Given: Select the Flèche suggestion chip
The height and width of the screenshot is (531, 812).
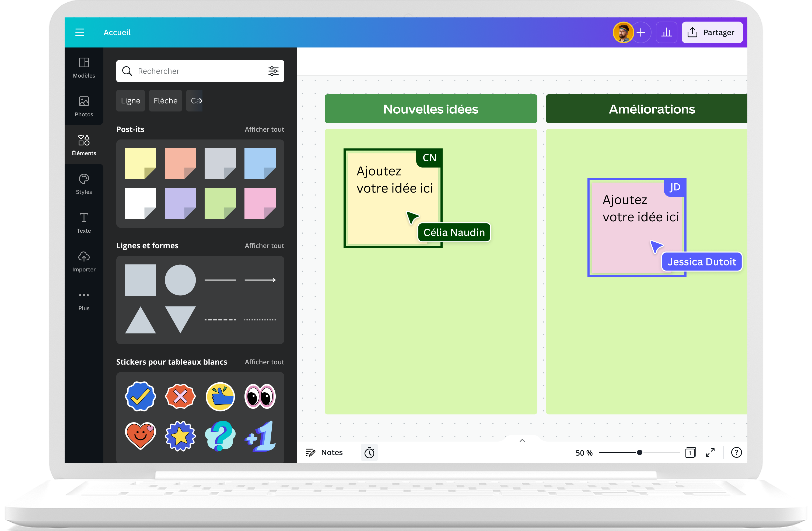Looking at the screenshot, I should [x=166, y=101].
